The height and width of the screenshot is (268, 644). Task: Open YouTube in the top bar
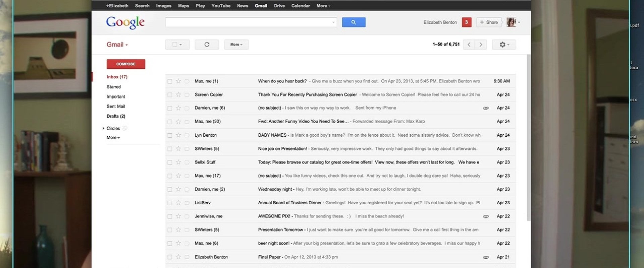(221, 6)
